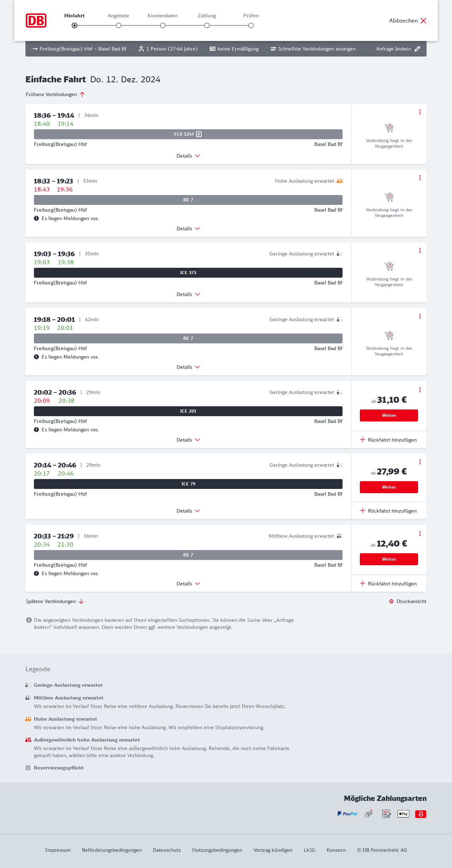Select the Zahlung step circle
The height and width of the screenshot is (868, 452).
207,25
